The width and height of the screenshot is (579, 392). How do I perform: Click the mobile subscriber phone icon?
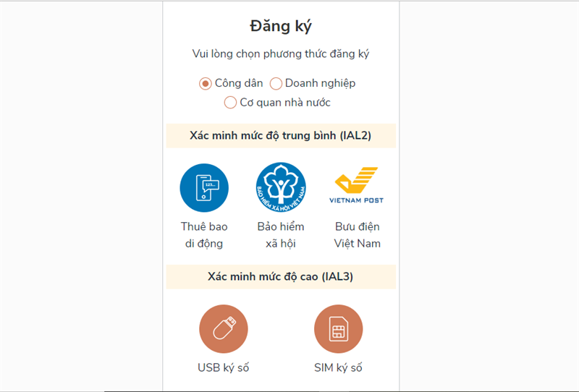coord(204,187)
